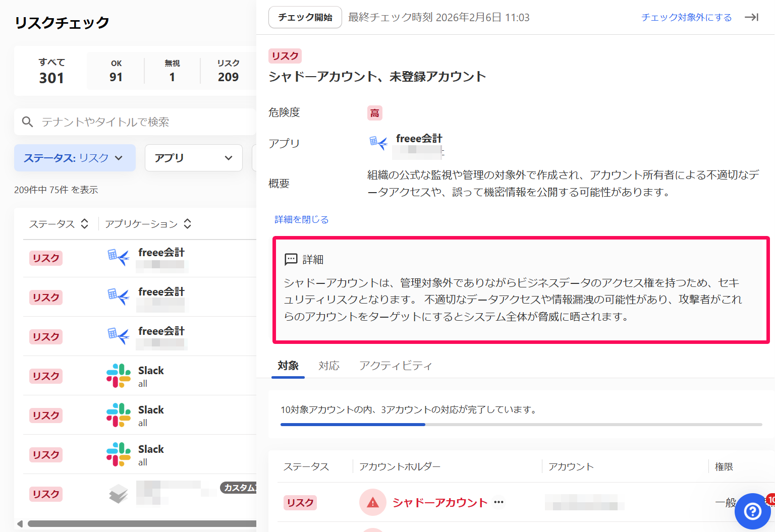Select the リスク 209 filter tab
775x532 pixels.
[x=228, y=71]
